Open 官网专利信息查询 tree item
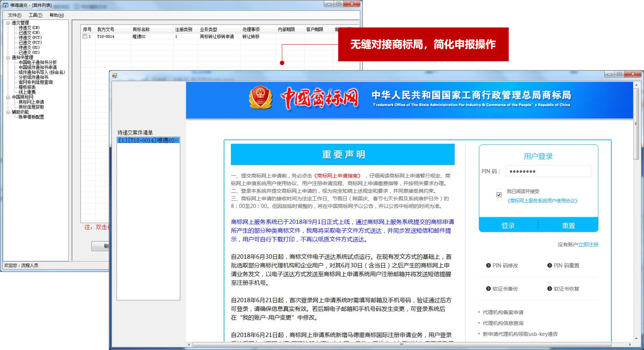 (36, 82)
